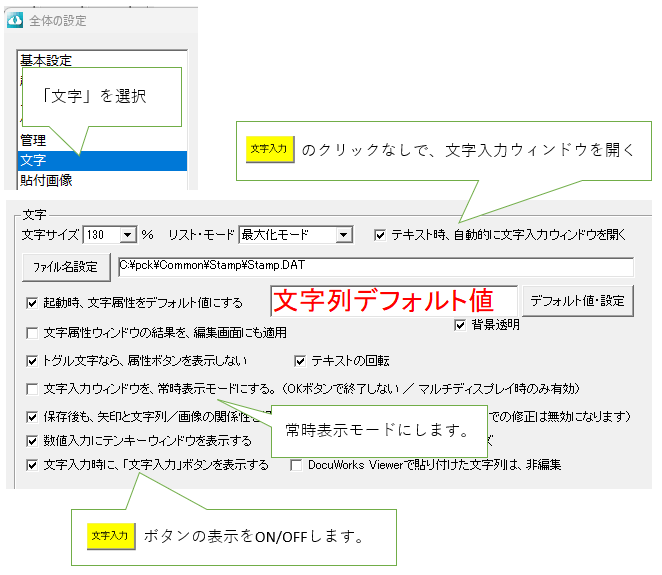
Task: Toggle 背景透明 checkbox
Action: click(461, 325)
